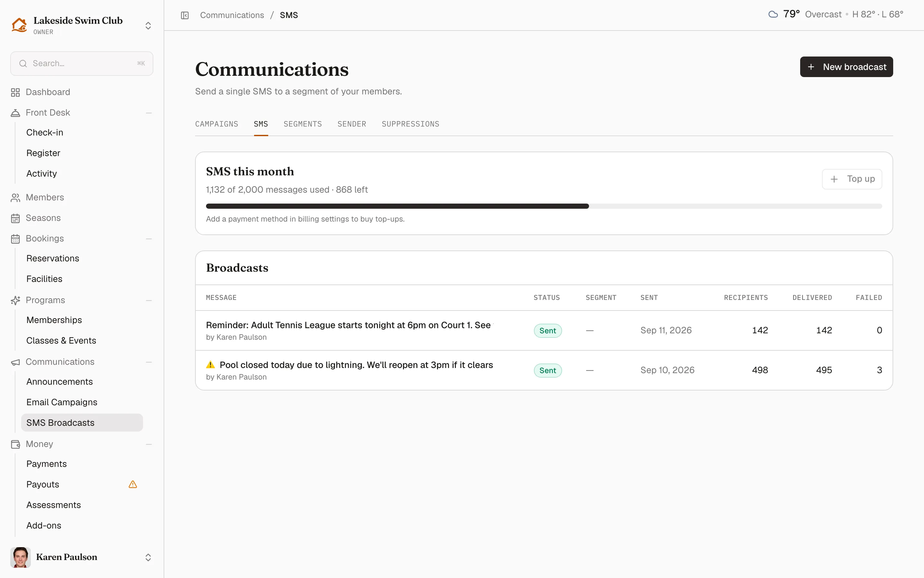Click the New broadcast button
The image size is (924, 578).
point(846,67)
